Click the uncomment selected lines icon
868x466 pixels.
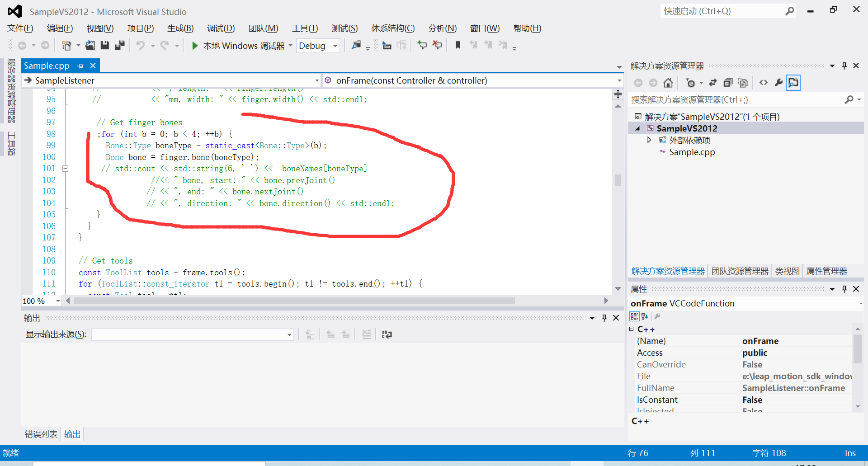click(437, 45)
